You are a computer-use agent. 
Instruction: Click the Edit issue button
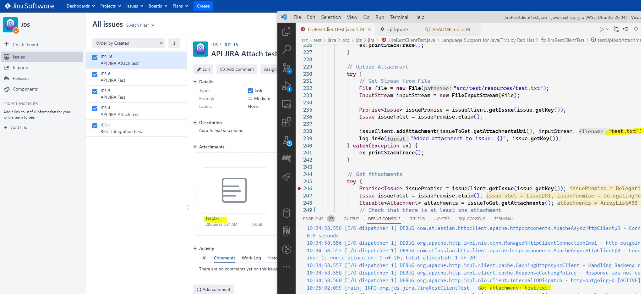[x=203, y=69]
